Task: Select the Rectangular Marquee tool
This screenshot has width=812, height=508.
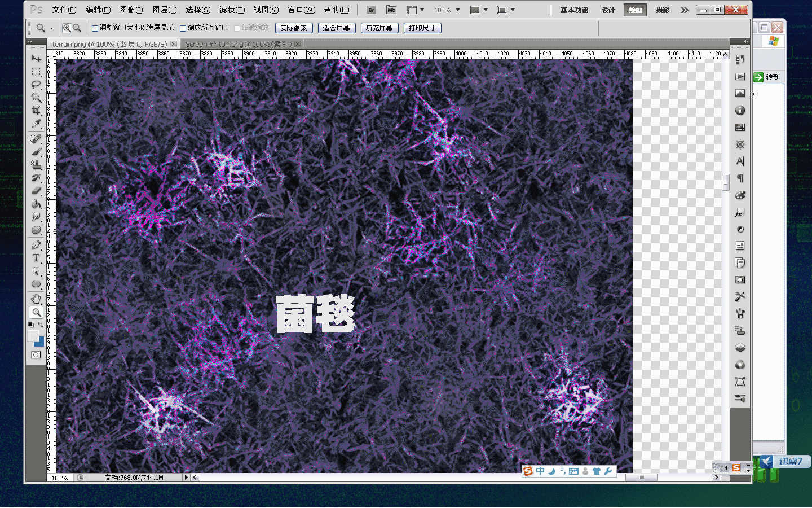Action: pos(36,72)
